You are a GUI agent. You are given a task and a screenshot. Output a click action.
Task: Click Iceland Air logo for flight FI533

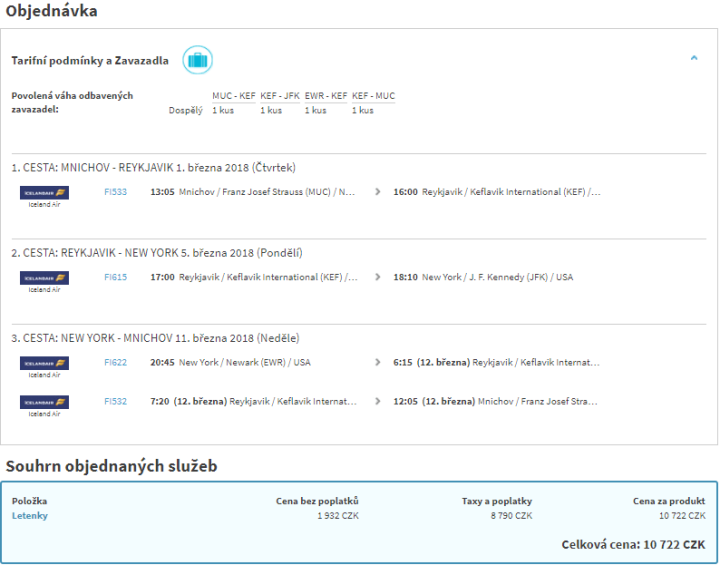(44, 193)
